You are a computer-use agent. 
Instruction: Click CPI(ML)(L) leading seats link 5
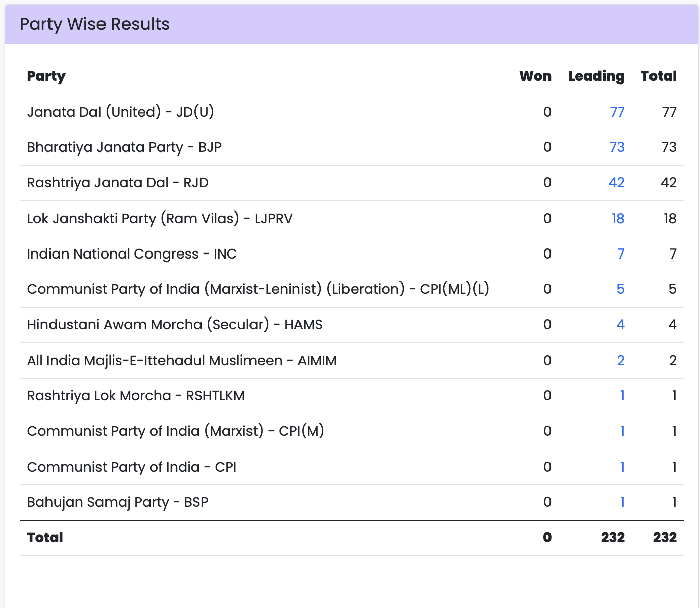click(x=620, y=289)
